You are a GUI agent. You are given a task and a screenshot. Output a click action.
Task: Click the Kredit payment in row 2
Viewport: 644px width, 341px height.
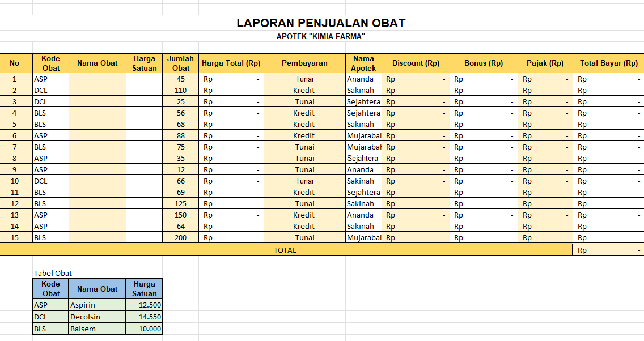304,90
